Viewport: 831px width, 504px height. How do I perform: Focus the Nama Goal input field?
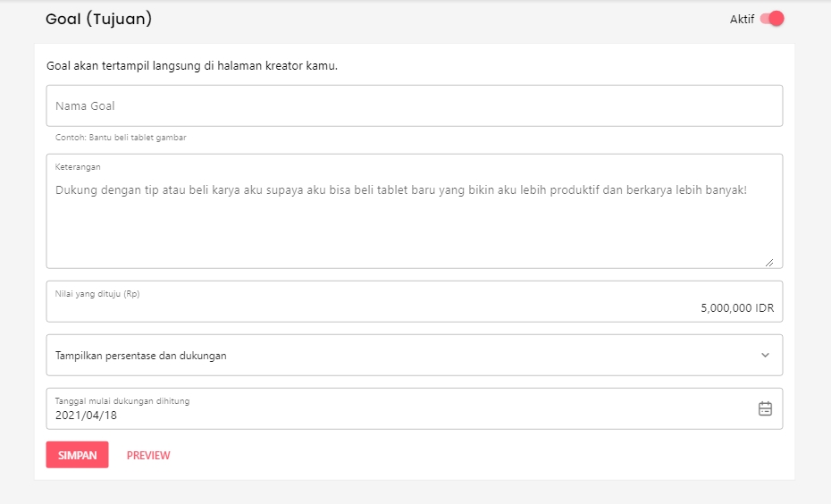(414, 105)
